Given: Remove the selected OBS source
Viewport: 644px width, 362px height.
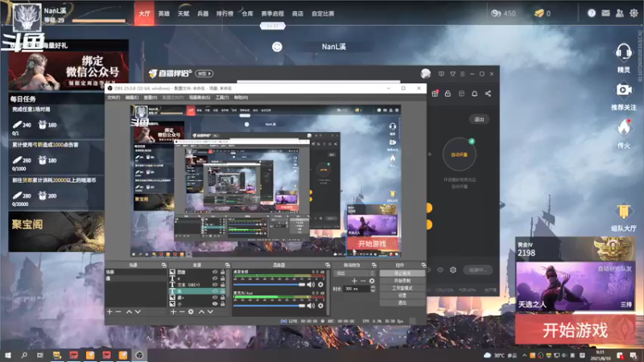Looking at the screenshot, I should pyautogui.click(x=182, y=312).
